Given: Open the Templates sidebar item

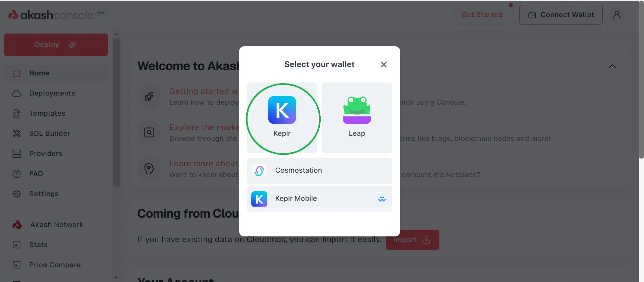Looking at the screenshot, I should pos(47,113).
